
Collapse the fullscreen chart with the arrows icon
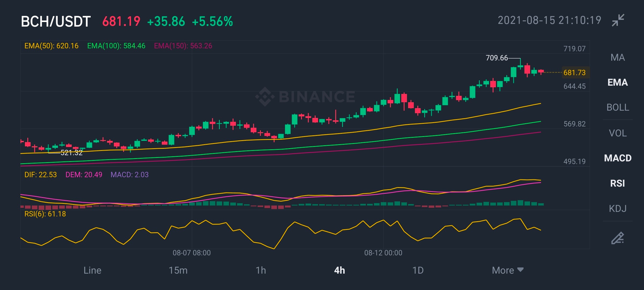click(618, 20)
